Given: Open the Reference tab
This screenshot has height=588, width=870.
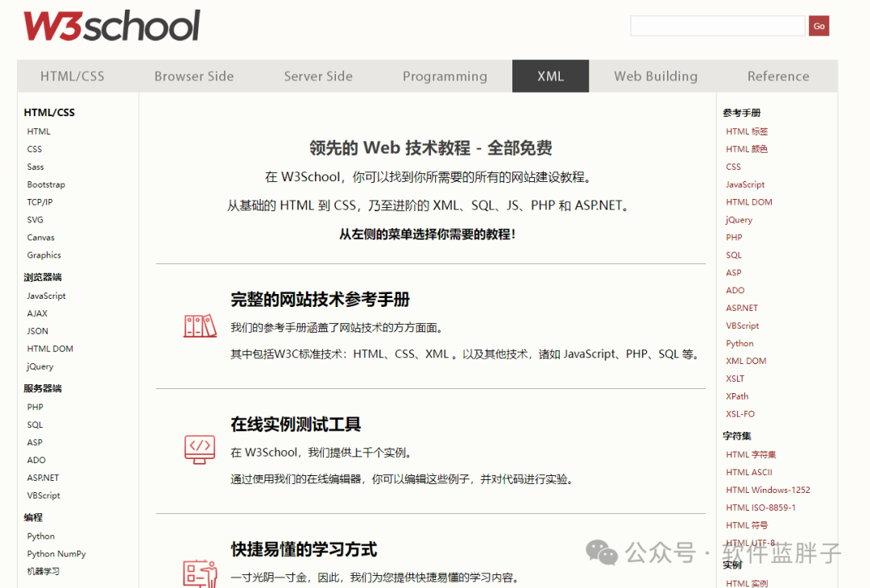Looking at the screenshot, I should [x=778, y=76].
